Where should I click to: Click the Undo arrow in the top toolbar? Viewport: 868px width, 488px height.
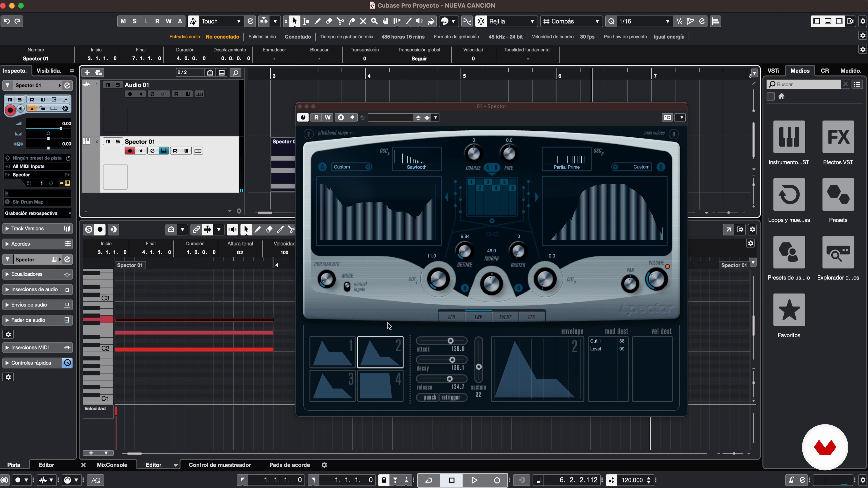point(7,21)
